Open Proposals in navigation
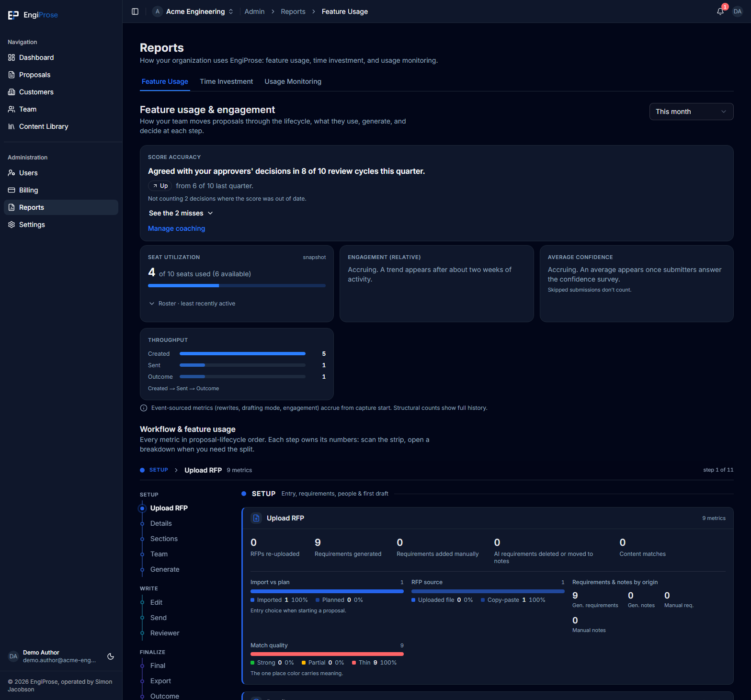This screenshot has height=700, width=751. pyautogui.click(x=61, y=75)
